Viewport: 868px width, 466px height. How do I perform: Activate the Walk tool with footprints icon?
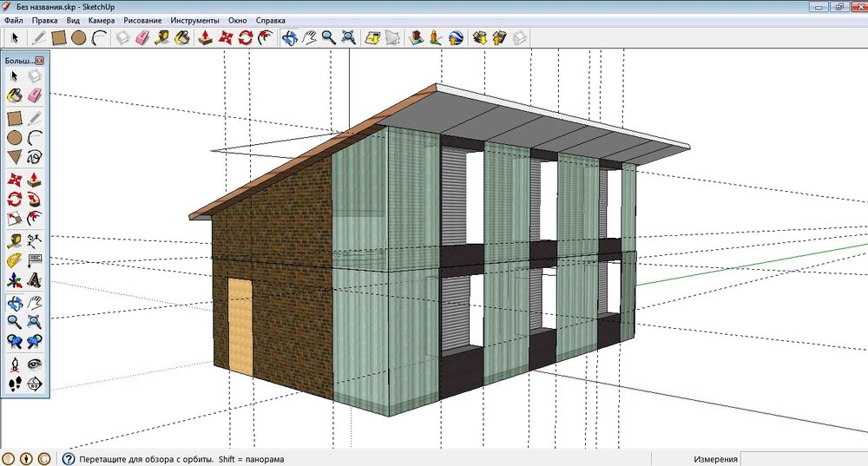[15, 383]
